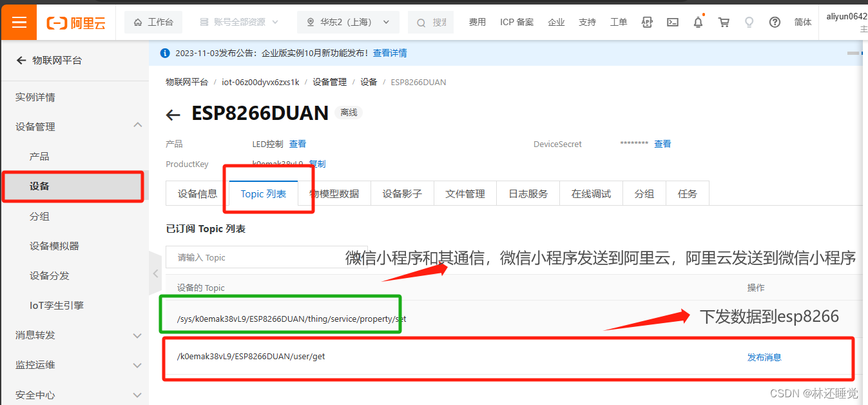
Task: Switch language with 简体
Action: [x=803, y=22]
